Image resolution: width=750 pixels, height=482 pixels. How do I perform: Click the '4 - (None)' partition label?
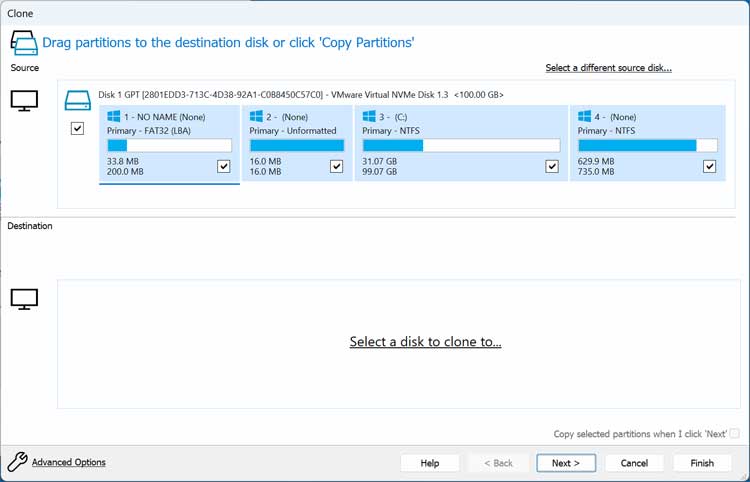click(615, 117)
